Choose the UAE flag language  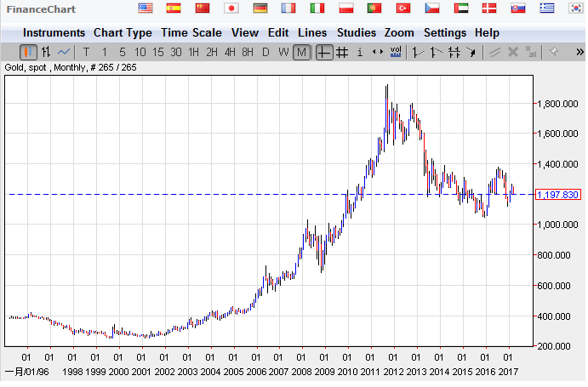coord(461,8)
